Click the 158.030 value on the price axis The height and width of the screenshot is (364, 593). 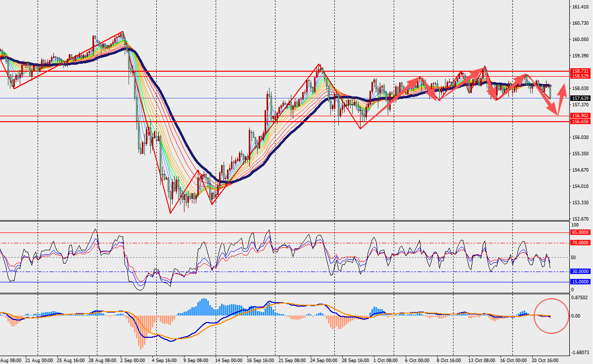pos(581,89)
